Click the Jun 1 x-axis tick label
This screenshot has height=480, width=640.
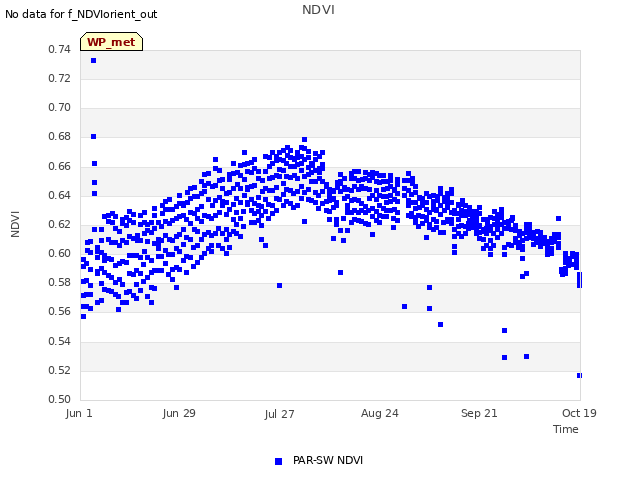[79, 413]
